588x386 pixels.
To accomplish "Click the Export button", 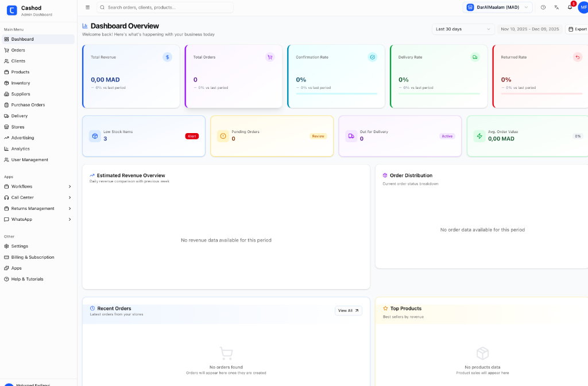I will click(577, 29).
